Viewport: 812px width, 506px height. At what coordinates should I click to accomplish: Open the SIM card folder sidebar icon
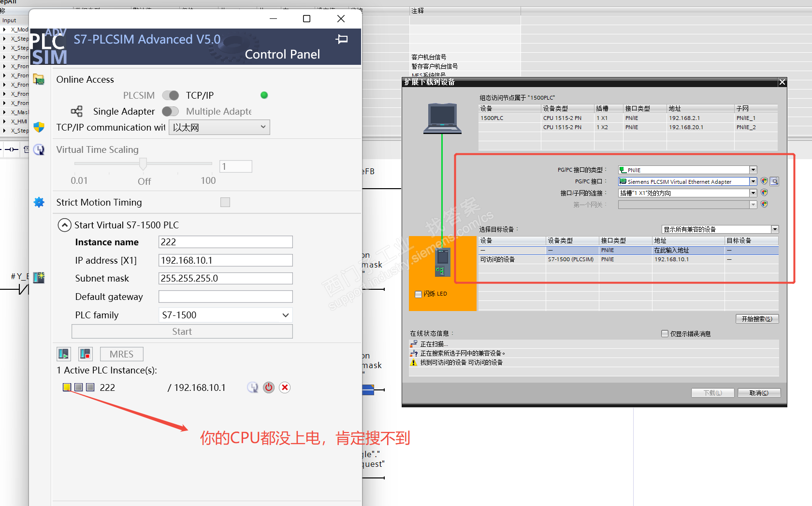point(39,79)
